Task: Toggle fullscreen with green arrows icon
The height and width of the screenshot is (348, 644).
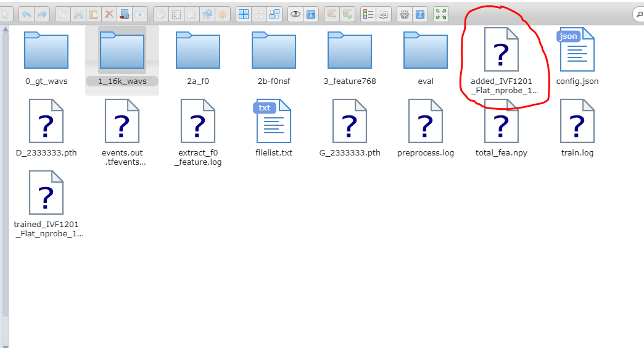Action: (441, 14)
